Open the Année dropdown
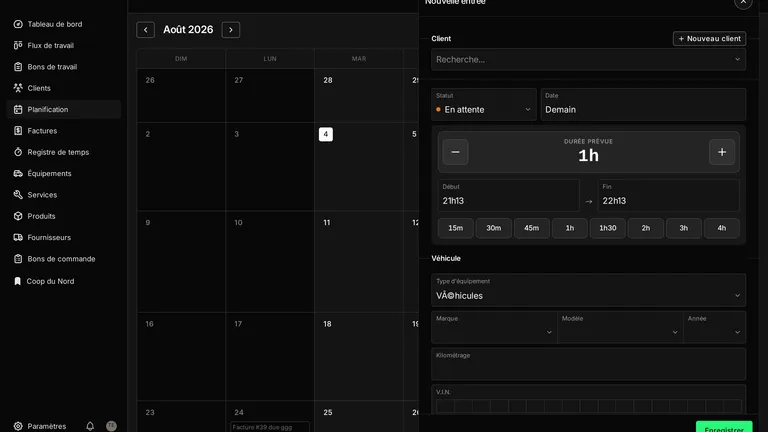The width and height of the screenshot is (768, 432). point(714,327)
